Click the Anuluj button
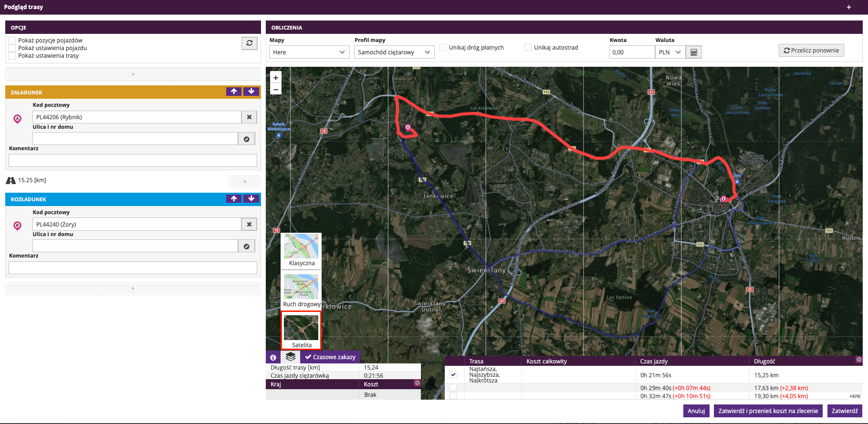Viewport: 868px width, 424px height. click(696, 411)
